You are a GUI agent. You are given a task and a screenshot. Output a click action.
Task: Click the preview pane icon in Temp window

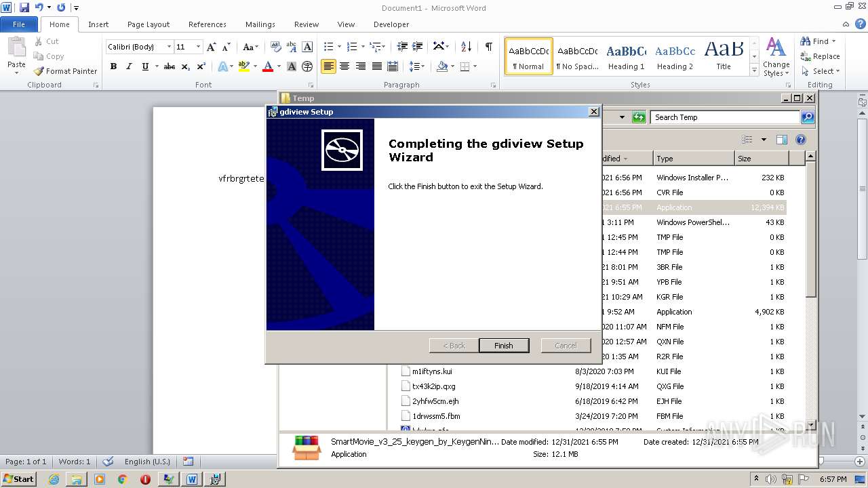click(x=781, y=140)
